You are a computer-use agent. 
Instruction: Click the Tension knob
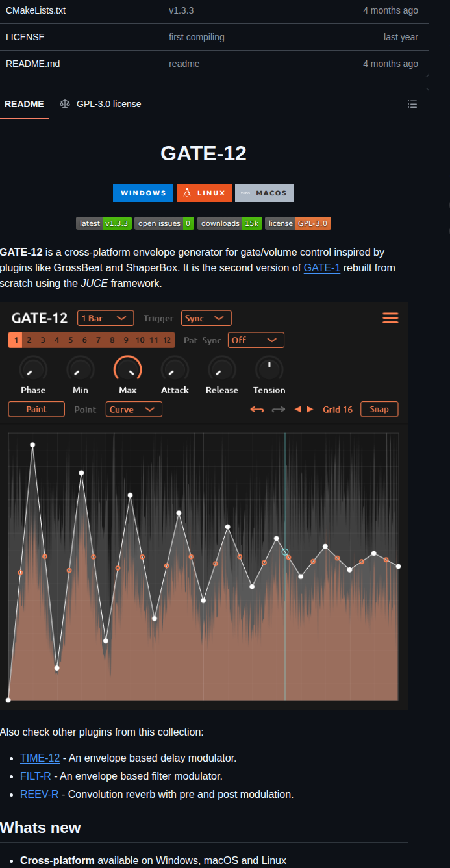(x=269, y=369)
